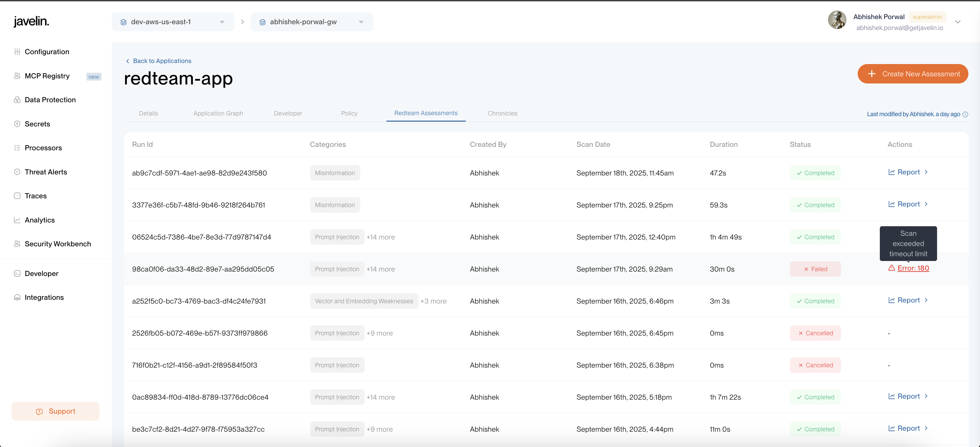Click the Data Protection lock icon
The height and width of the screenshot is (447, 980).
pyautogui.click(x=17, y=100)
